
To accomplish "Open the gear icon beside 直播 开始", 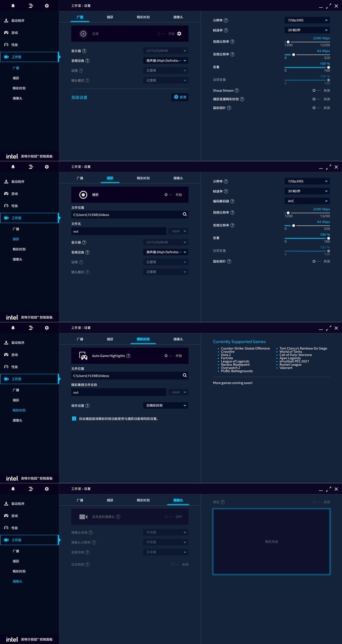I will [179, 34].
